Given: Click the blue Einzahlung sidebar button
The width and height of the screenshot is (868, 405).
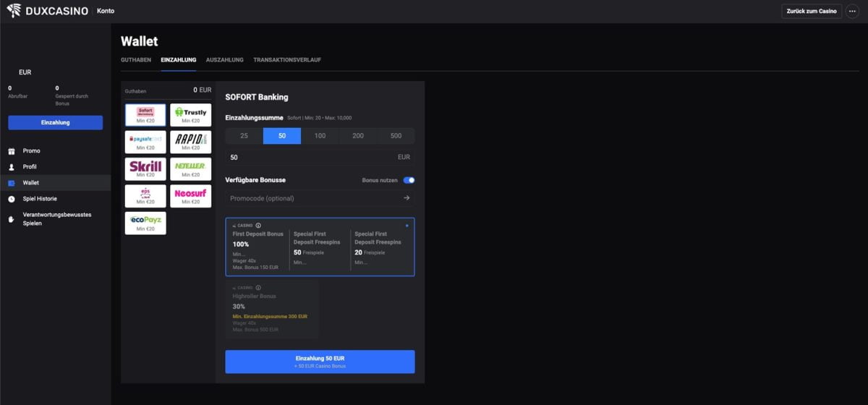Looking at the screenshot, I should coord(56,122).
